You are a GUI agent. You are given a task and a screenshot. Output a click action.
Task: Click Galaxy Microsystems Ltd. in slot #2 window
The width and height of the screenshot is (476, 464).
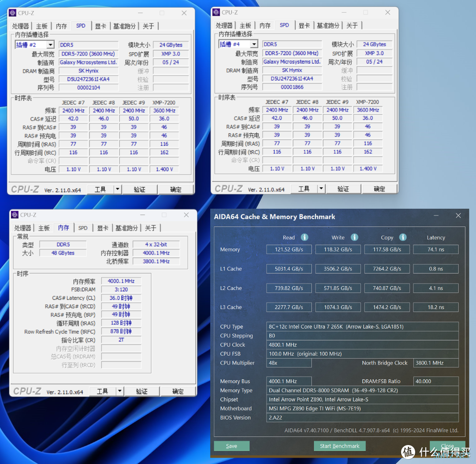[x=88, y=62]
